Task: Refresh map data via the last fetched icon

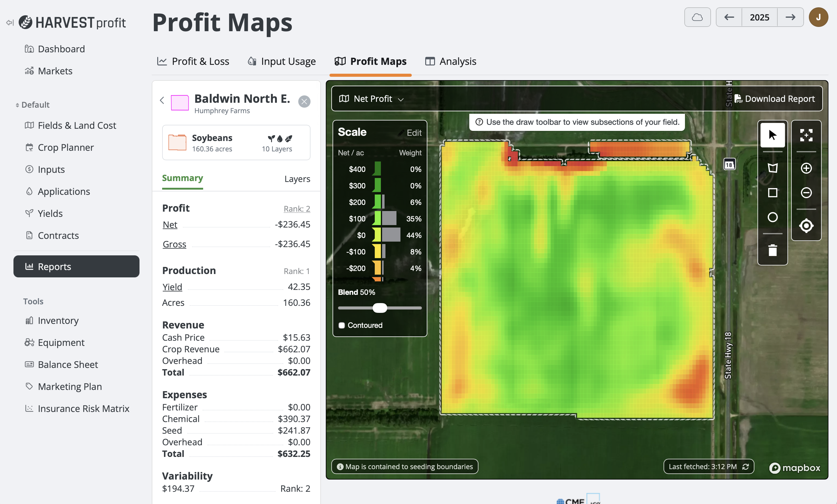Action: pos(746,466)
